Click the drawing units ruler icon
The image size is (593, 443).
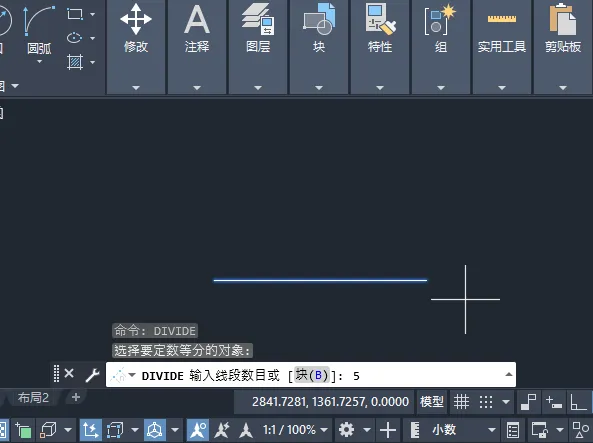coord(415,430)
